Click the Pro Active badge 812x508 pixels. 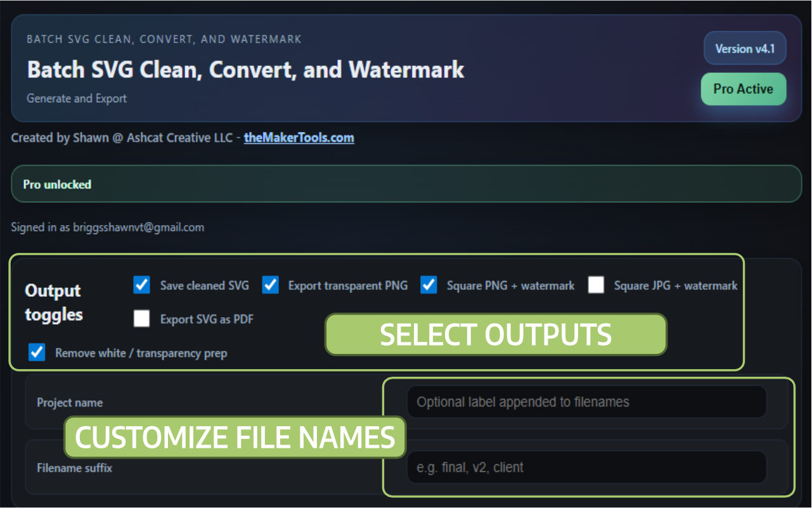[743, 89]
